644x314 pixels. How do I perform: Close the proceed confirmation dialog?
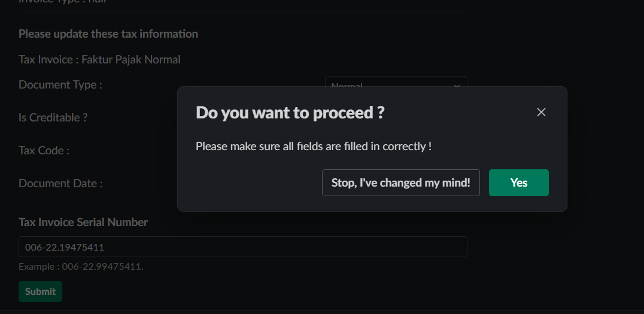(x=541, y=112)
